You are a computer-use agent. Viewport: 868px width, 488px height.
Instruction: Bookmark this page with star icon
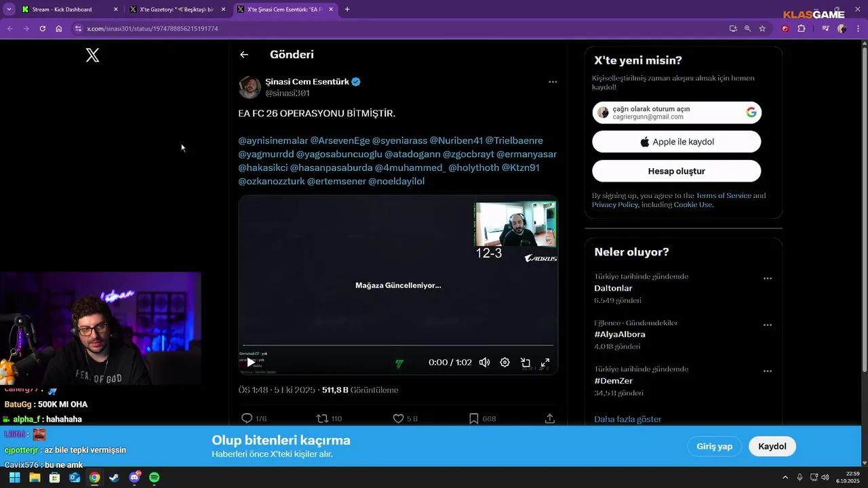(762, 28)
